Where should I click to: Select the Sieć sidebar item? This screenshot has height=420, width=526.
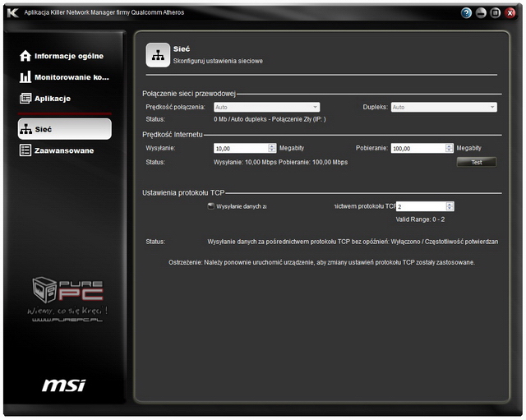[64, 129]
